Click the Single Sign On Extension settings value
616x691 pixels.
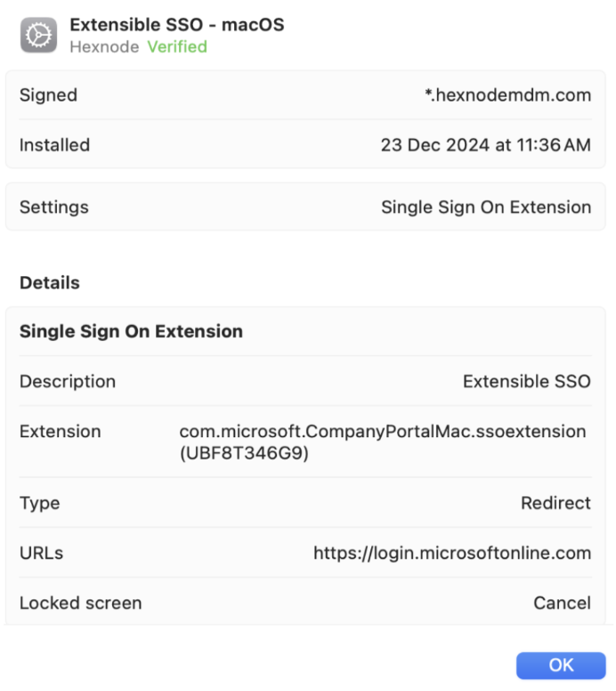coord(488,208)
